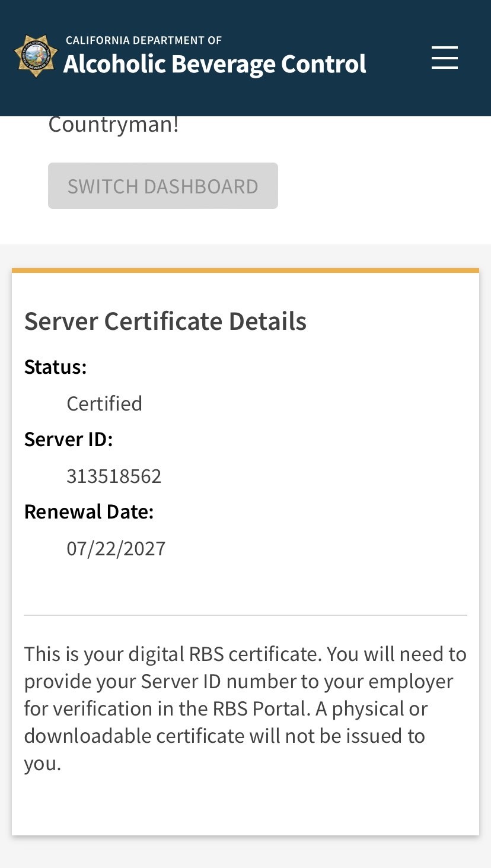This screenshot has width=491, height=868.
Task: Open the hamburger navigation menu
Action: click(x=444, y=58)
